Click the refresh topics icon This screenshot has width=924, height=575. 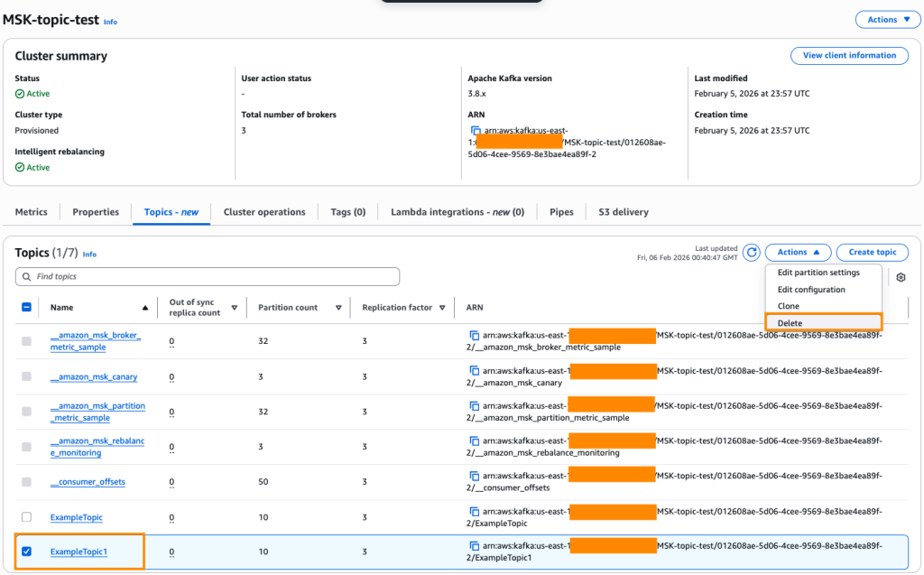point(752,253)
